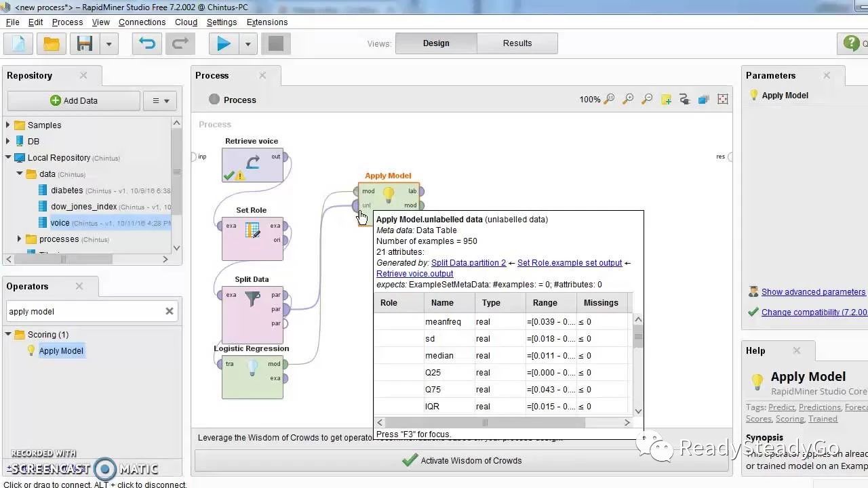The width and height of the screenshot is (868, 488).
Task: Expand the processes folder
Action: 20,239
